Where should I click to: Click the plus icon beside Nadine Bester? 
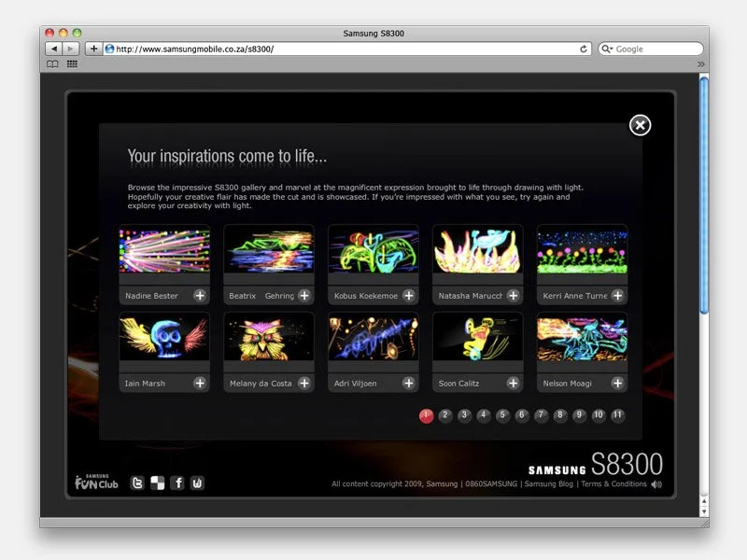[200, 296]
